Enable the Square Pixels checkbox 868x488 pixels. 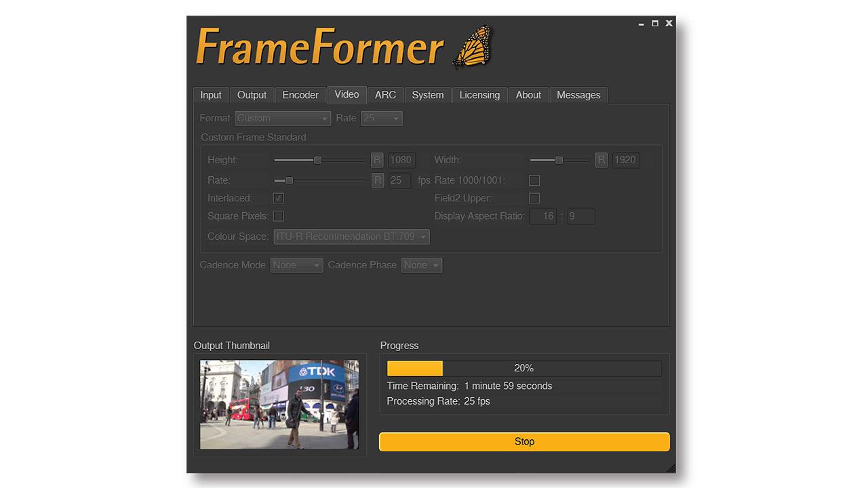pyautogui.click(x=278, y=216)
